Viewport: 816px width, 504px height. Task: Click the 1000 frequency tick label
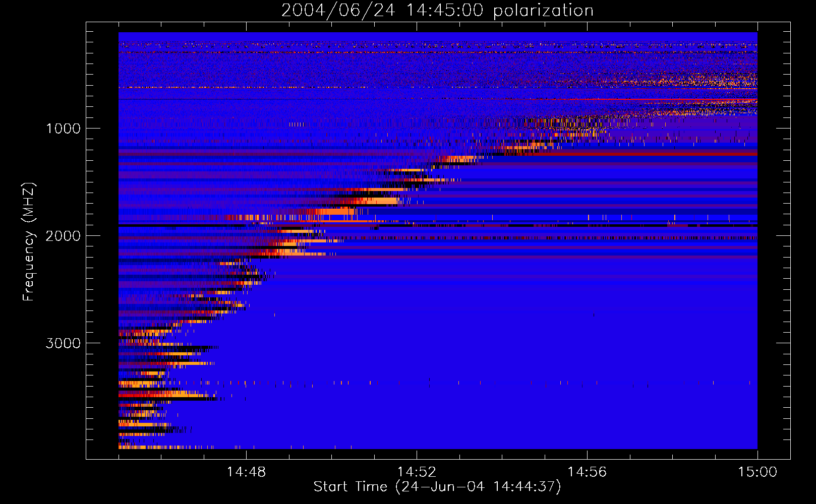[63, 129]
